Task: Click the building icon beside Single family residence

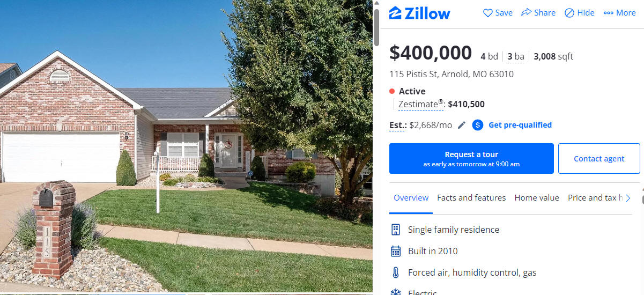Action: [396, 230]
